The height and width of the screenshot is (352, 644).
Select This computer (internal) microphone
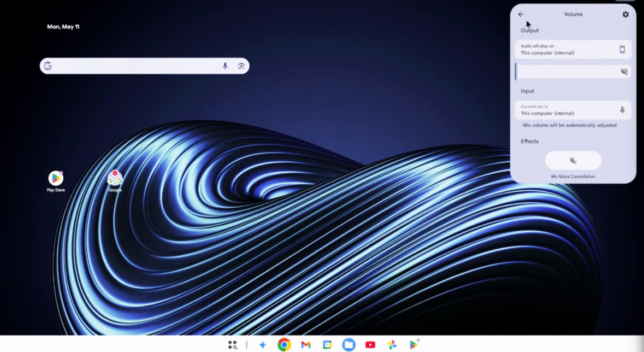[x=573, y=110]
